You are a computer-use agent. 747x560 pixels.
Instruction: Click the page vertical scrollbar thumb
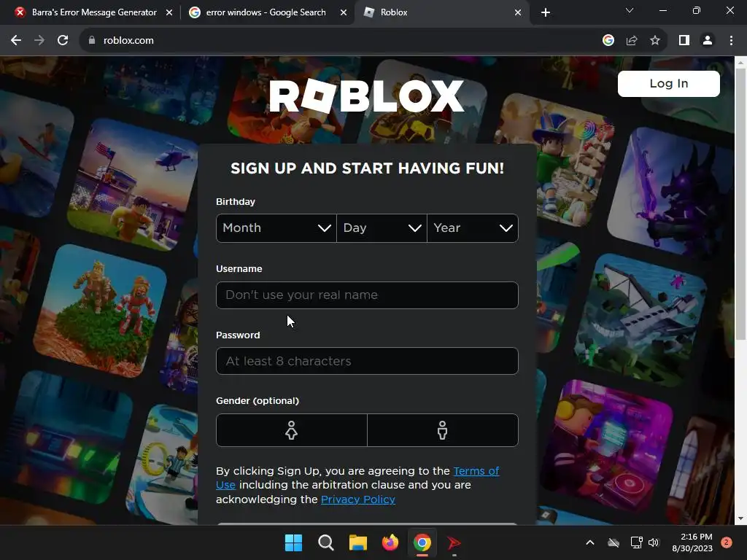coord(740,204)
